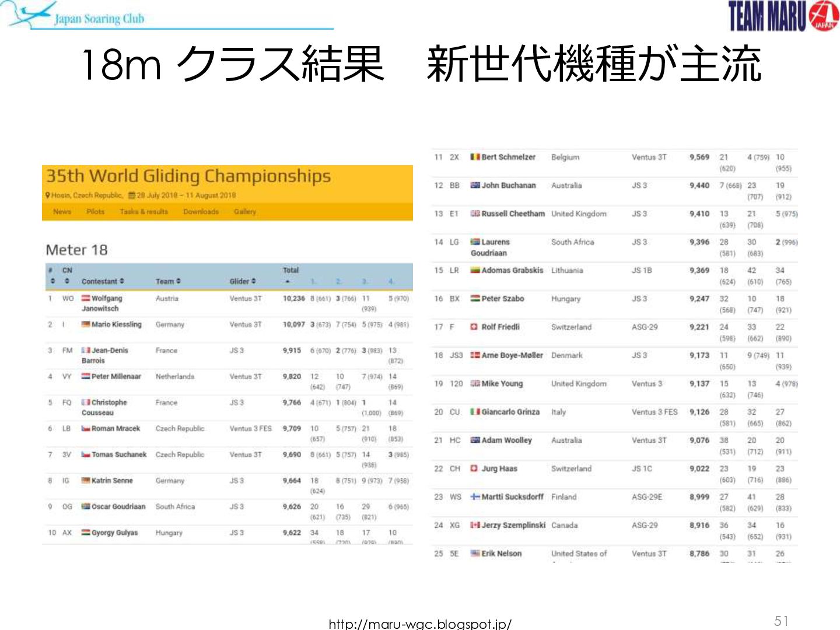Click glider cell ASG-29E for Martti Sucksdorff
The image size is (840, 630).
pos(647,497)
